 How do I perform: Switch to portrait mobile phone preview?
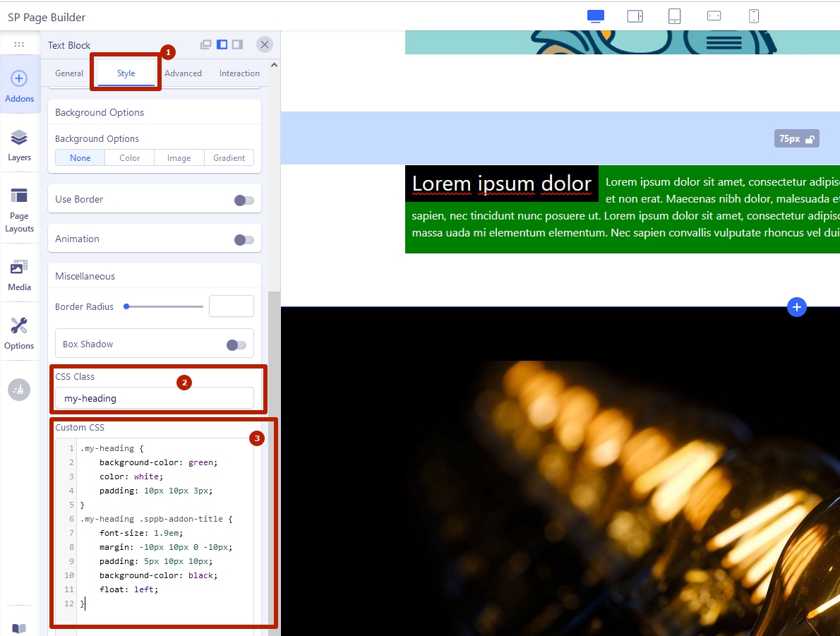tap(754, 16)
